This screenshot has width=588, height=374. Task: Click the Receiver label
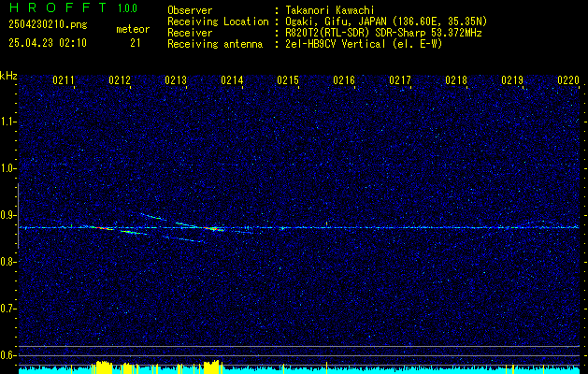[x=190, y=33]
